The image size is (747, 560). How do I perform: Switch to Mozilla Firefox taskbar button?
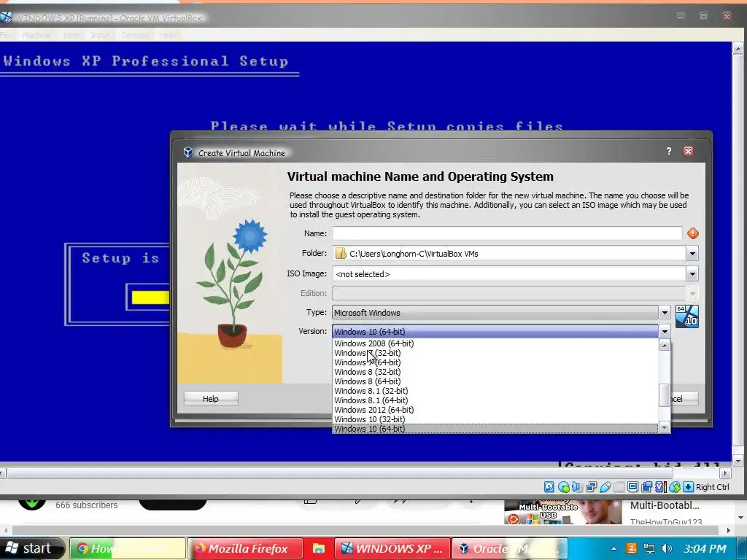pyautogui.click(x=245, y=548)
